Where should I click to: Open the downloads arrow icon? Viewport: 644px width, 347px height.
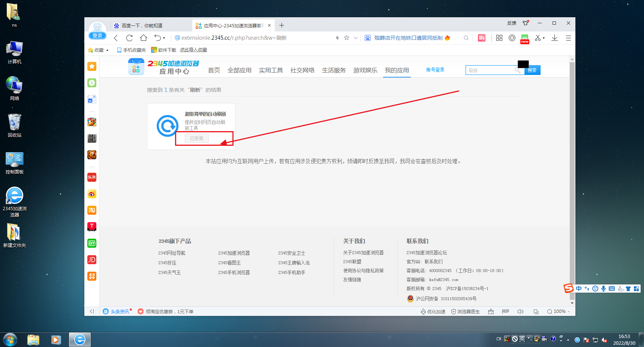(x=554, y=38)
